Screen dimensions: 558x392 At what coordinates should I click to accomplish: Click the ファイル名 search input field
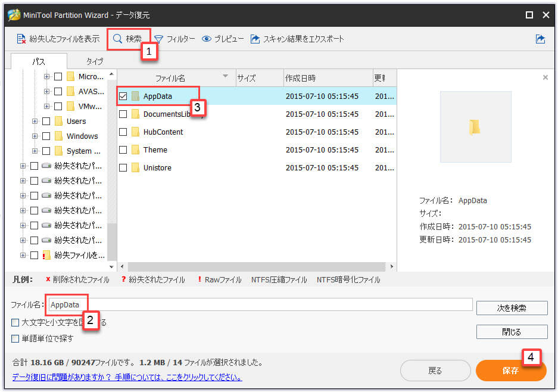tap(260, 305)
